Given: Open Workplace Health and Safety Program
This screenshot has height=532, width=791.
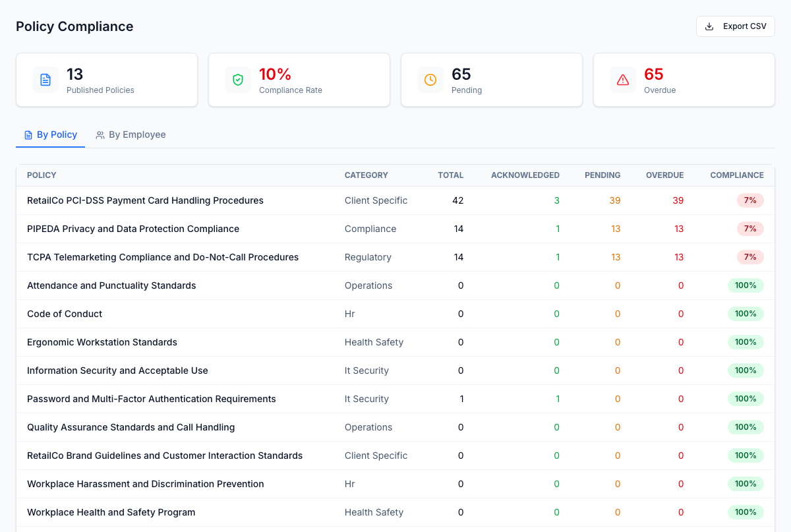Looking at the screenshot, I should pos(111,512).
